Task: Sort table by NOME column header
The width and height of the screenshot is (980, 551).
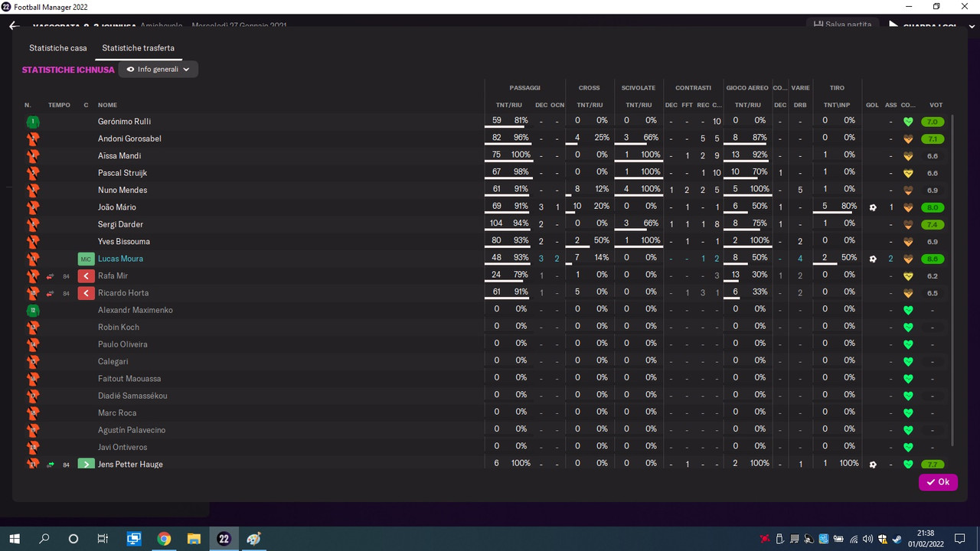Action: tap(107, 105)
